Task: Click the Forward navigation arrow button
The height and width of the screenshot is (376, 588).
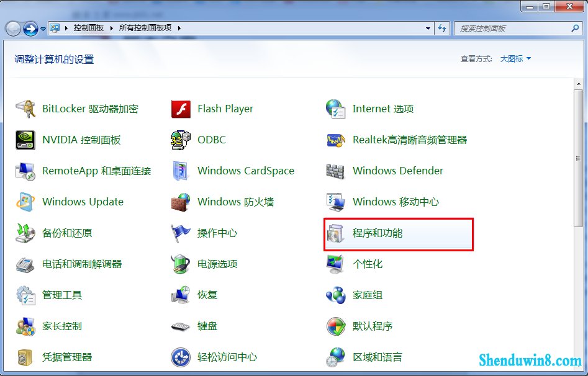Action: tap(30, 29)
